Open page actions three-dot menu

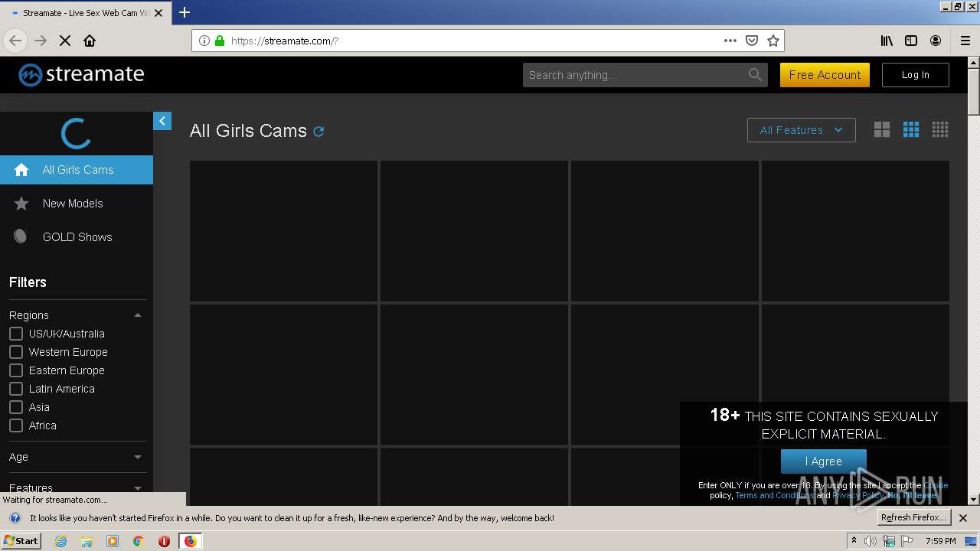pos(730,41)
